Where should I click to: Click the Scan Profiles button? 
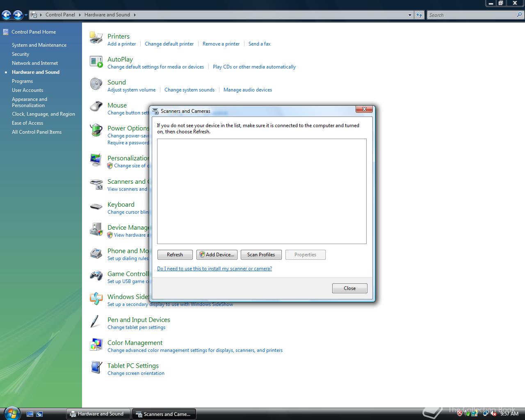click(x=261, y=255)
